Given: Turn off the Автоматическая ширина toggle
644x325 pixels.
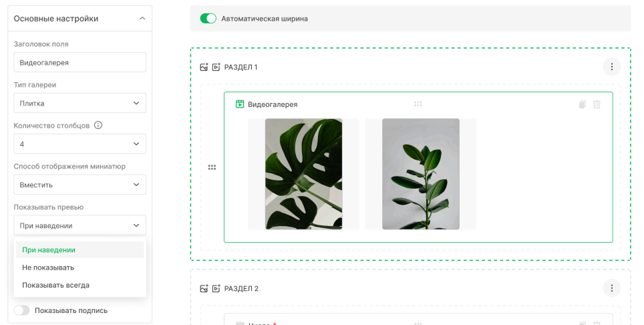Looking at the screenshot, I should pyautogui.click(x=208, y=19).
